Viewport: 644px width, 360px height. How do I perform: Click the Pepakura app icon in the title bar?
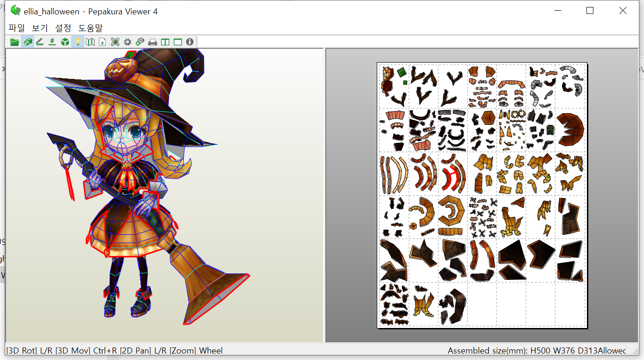coord(15,10)
